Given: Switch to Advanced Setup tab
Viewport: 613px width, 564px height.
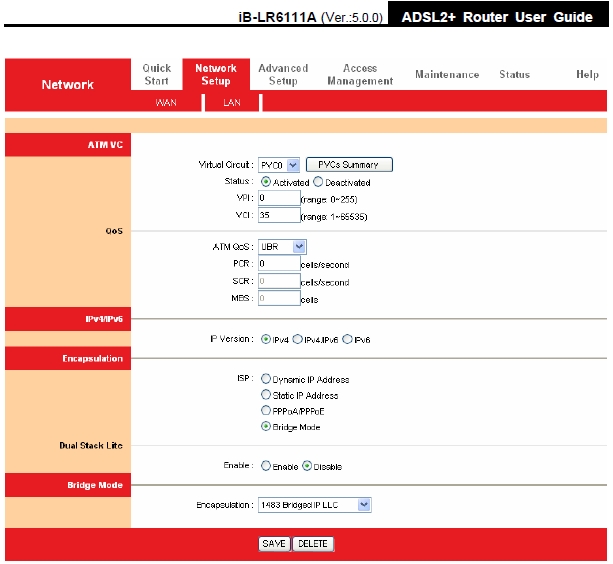Looking at the screenshot, I should (283, 75).
